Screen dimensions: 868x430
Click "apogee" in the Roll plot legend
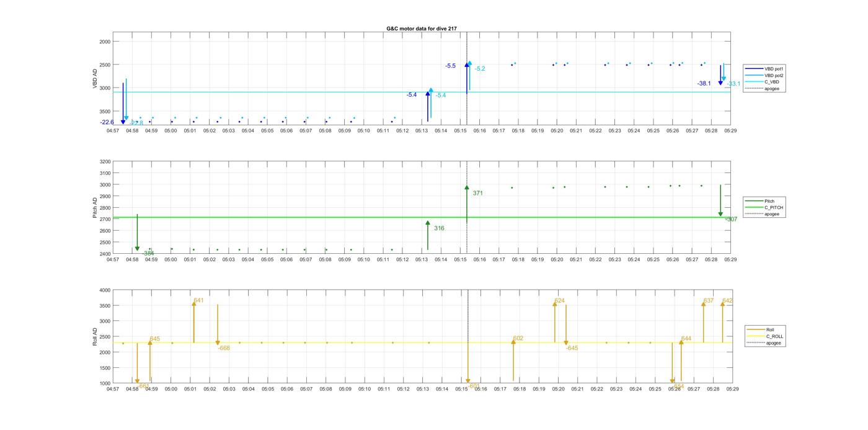point(765,343)
